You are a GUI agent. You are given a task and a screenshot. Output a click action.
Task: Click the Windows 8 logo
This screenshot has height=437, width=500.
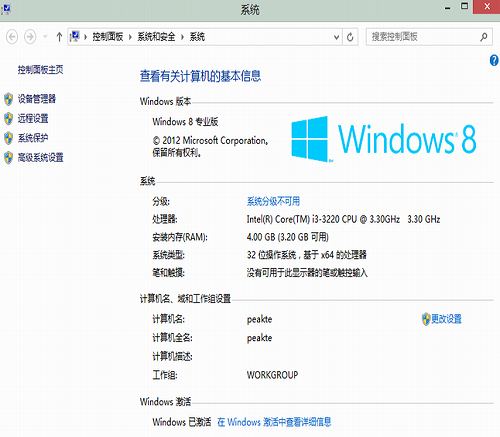pos(383,139)
